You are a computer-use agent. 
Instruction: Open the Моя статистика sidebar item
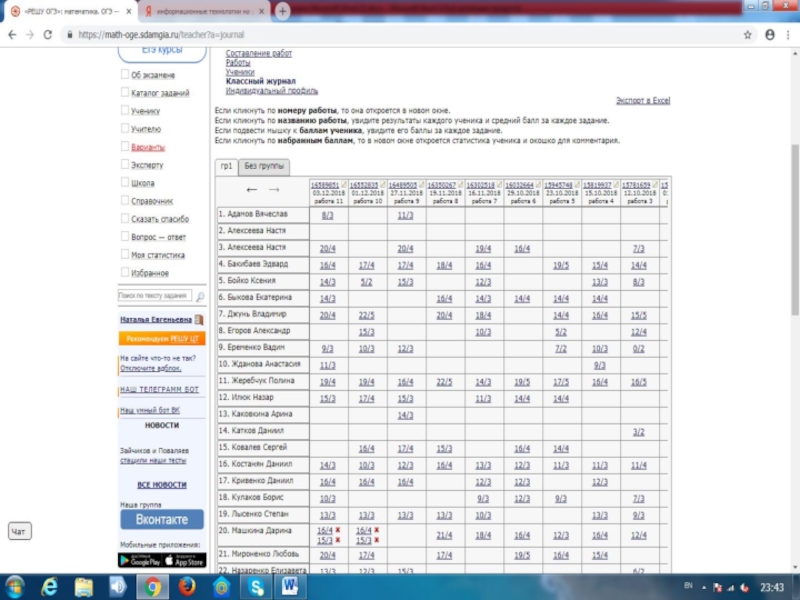point(158,255)
